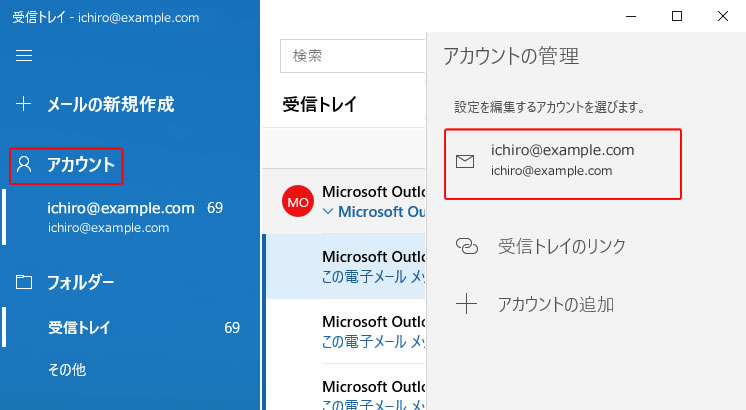Close the Mail window

723,16
